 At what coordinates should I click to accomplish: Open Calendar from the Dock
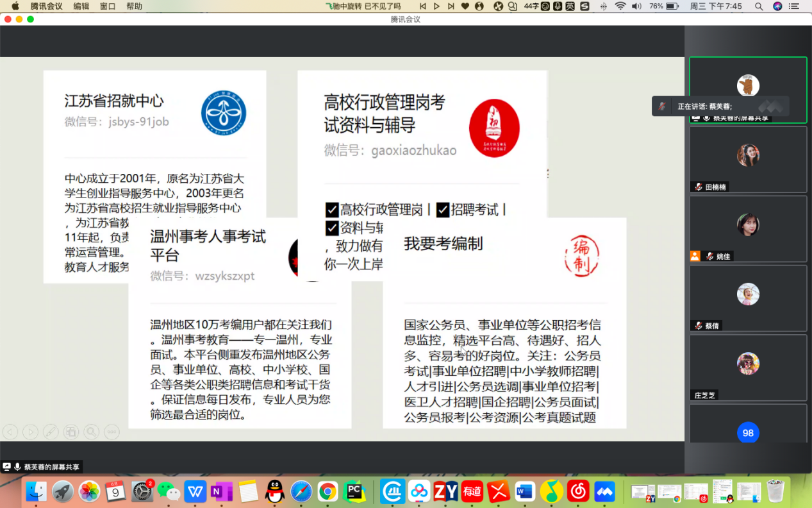pos(116,491)
